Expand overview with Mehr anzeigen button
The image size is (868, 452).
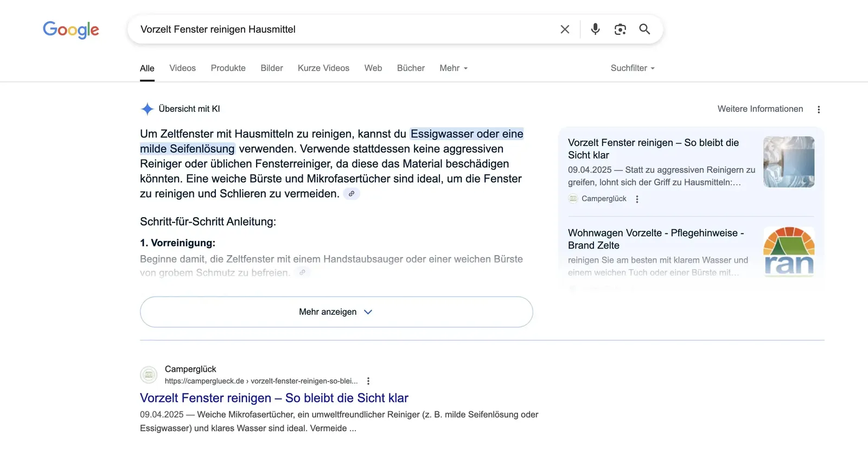(336, 312)
